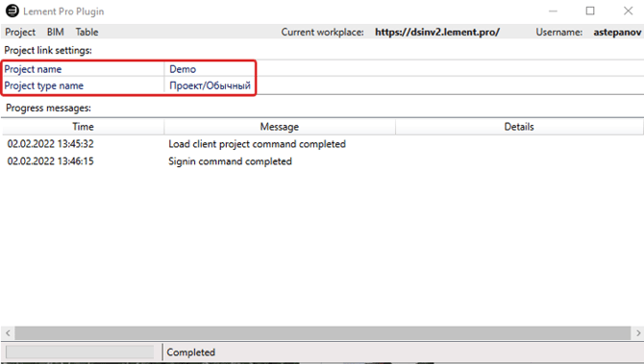Click the Username label

[559, 32]
